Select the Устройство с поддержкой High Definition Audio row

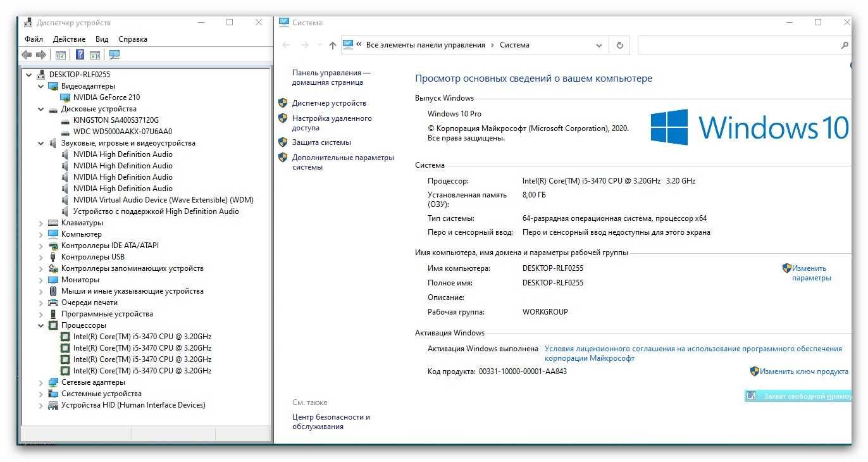click(x=156, y=211)
